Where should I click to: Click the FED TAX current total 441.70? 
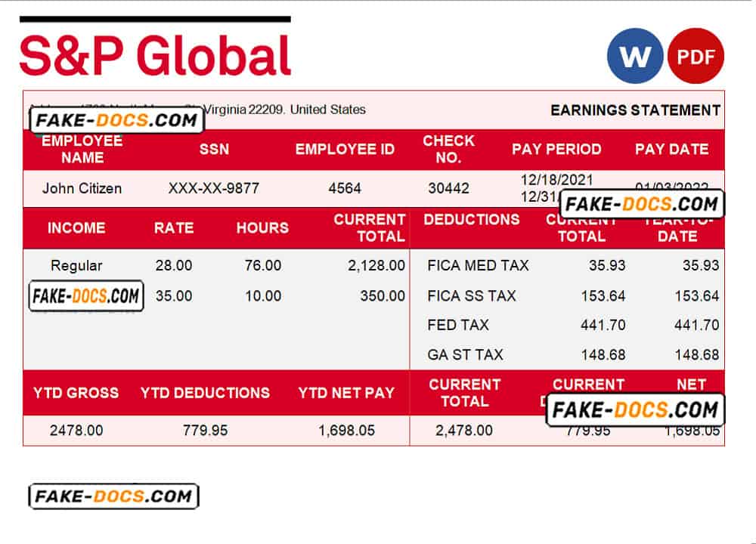click(x=603, y=326)
